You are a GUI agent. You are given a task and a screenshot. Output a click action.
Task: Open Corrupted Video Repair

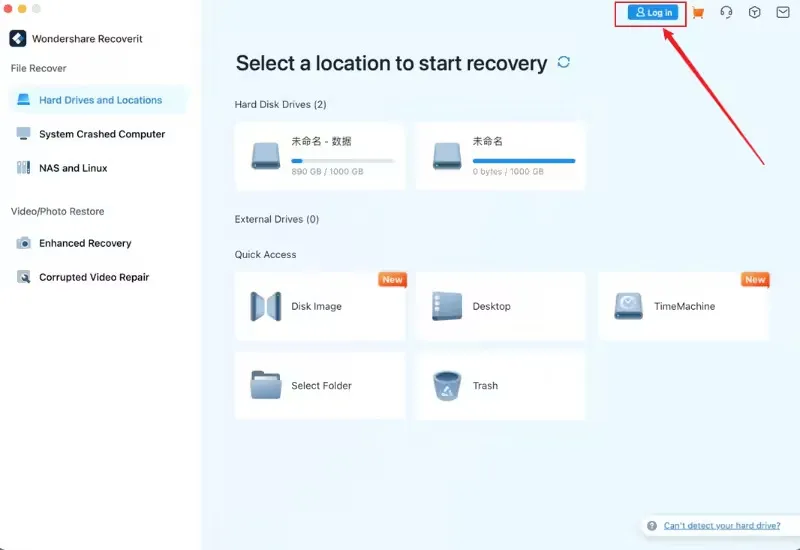tap(97, 277)
